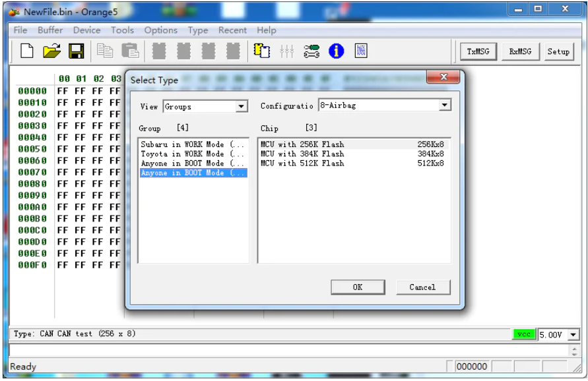
Task: Click the third gray chip icon
Action: [x=209, y=51]
